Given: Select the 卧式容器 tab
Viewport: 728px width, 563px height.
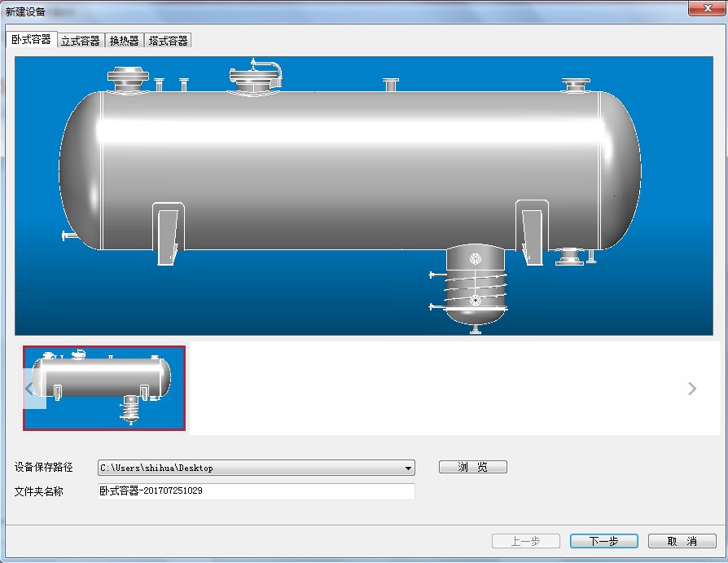Looking at the screenshot, I should tap(31, 39).
